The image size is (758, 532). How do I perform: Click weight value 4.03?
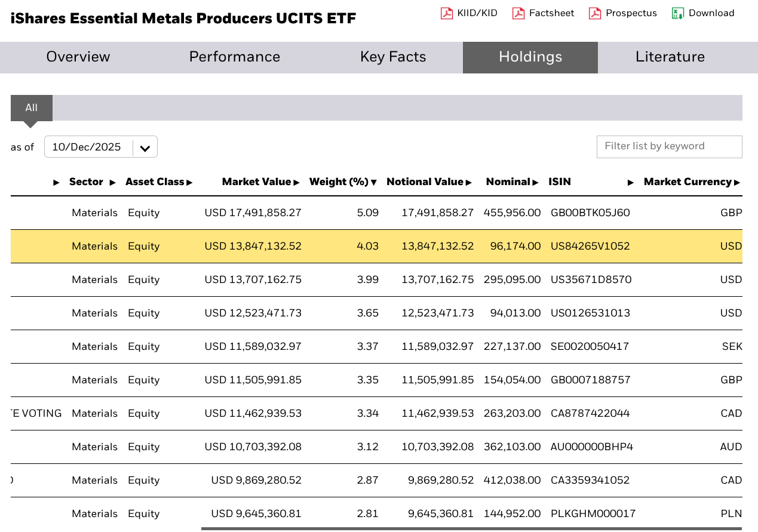[367, 247]
